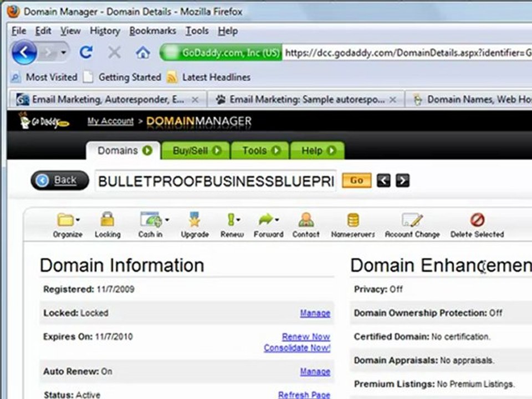This screenshot has width=532, height=399.
Task: Close the Email Marketing, Autoresponder tab
Action: [195, 100]
